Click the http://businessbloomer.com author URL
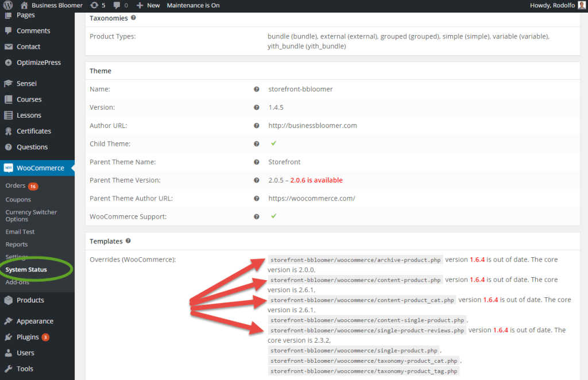Screen dimensions: 588x380 click(313, 126)
